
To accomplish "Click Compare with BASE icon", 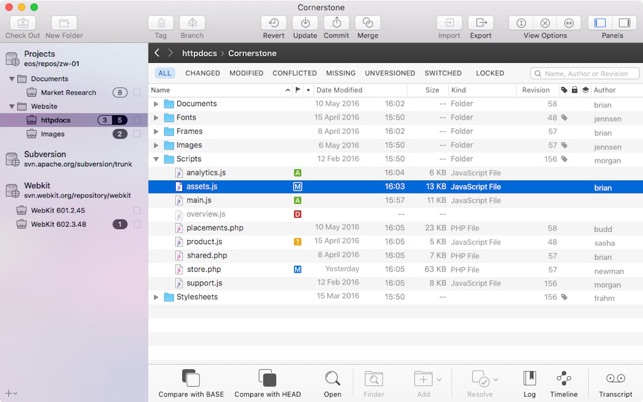I will pyautogui.click(x=191, y=378).
